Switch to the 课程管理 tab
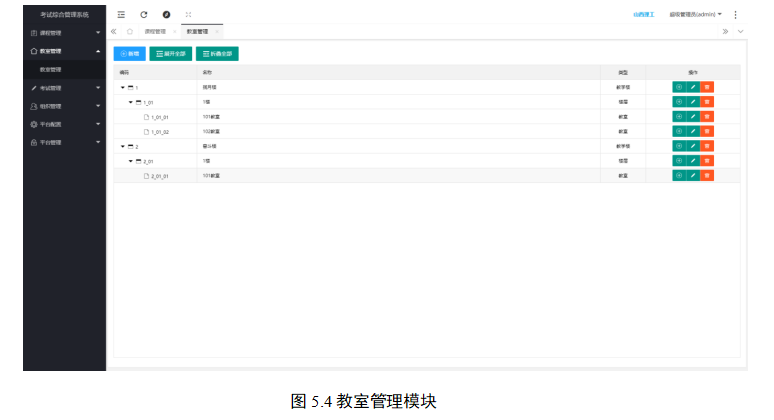The image size is (774, 420). coord(155,32)
